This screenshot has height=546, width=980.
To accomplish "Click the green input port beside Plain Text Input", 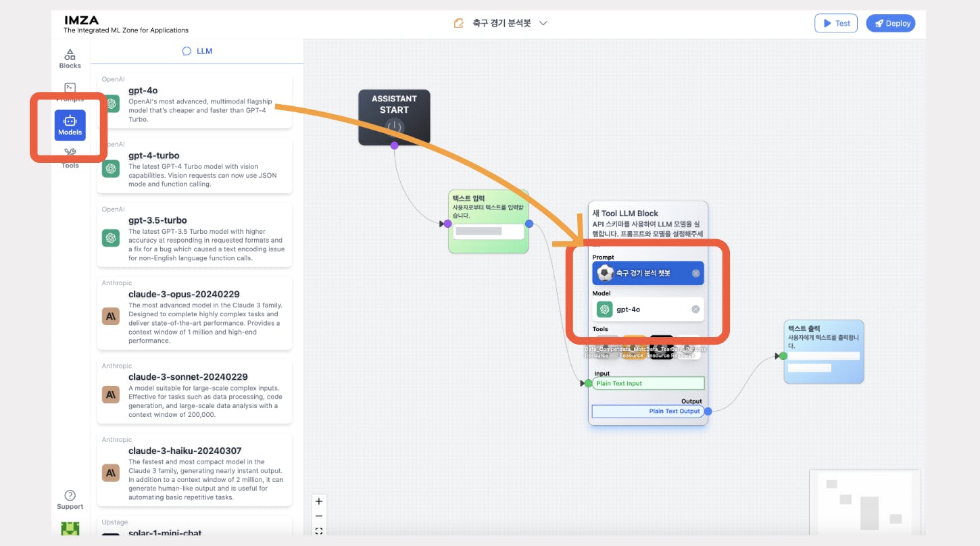I will click(588, 383).
